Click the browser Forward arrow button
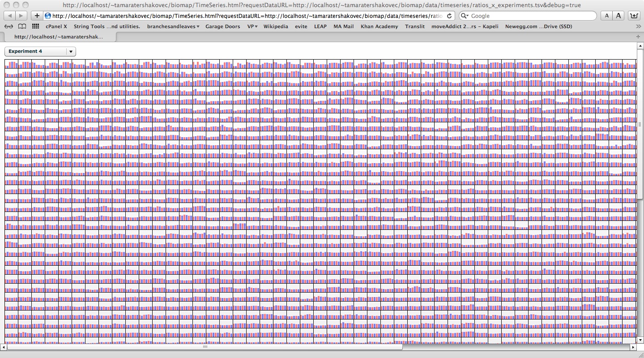This screenshot has width=644, height=358. [x=21, y=16]
